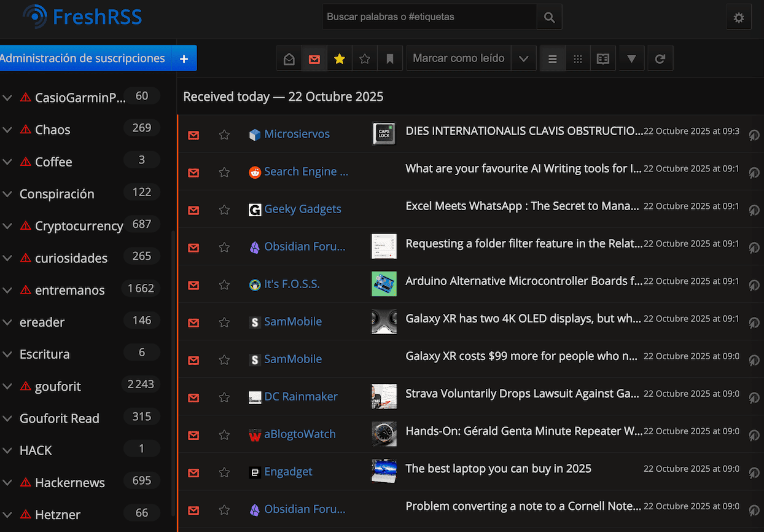Viewport: 764px width, 532px height.
Task: Select the Gouforit Read category
Action: 60,418
